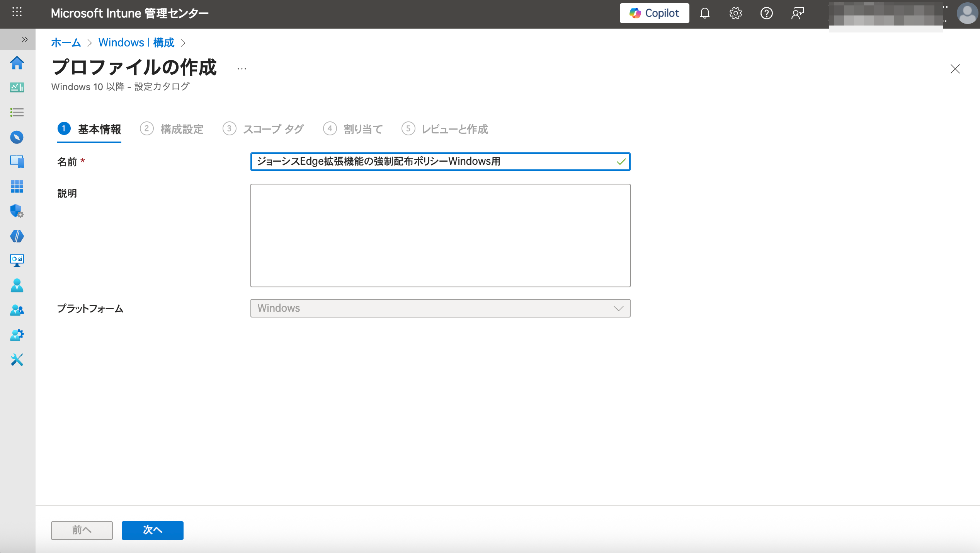Open the プラットフォーム (Platform) Windows dropdown
The height and width of the screenshot is (553, 980).
coord(440,308)
